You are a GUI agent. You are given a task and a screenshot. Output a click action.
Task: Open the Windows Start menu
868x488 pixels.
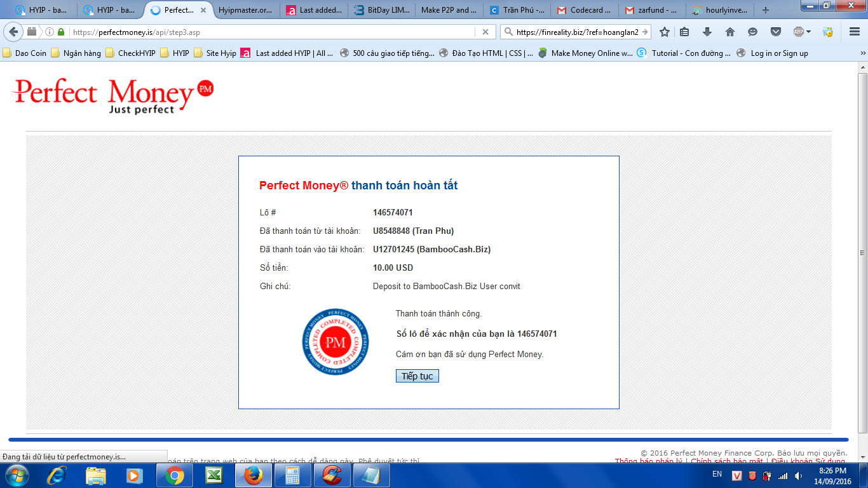(x=17, y=475)
